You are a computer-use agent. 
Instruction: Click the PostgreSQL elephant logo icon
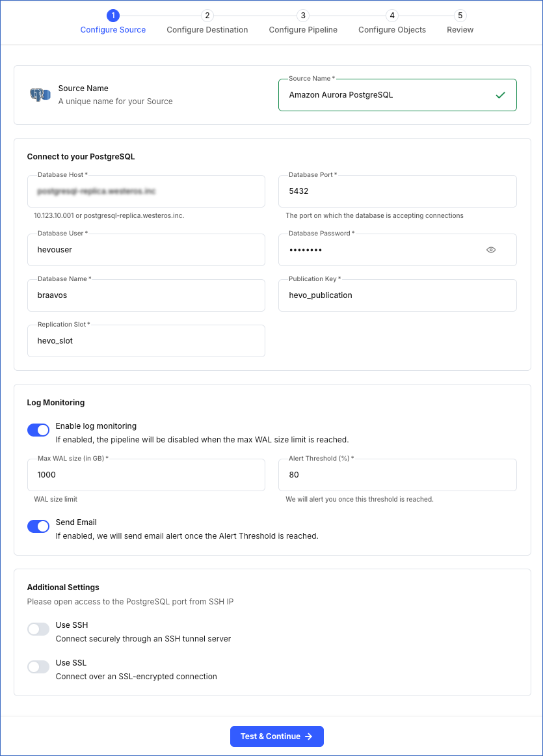40,94
